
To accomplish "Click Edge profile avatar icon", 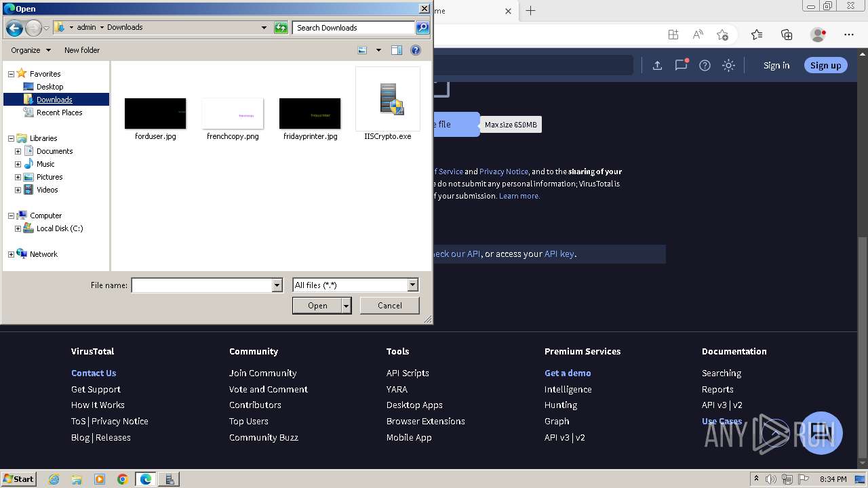I will (818, 35).
